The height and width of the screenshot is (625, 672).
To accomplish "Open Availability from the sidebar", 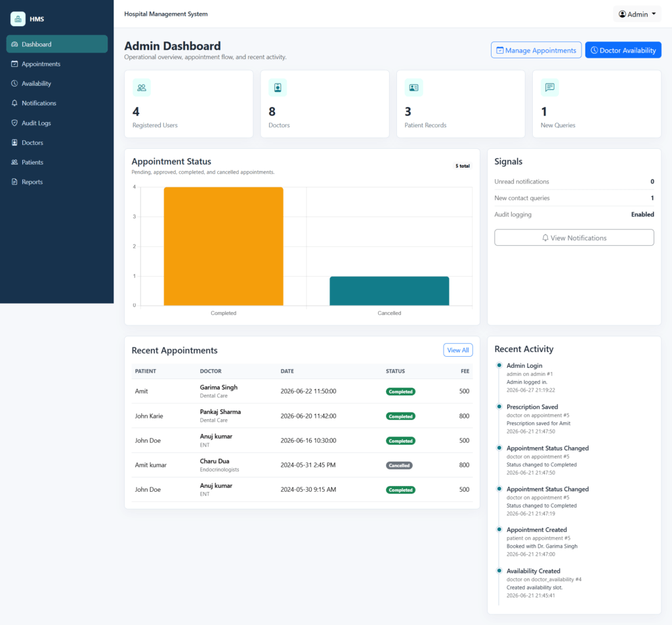I will pyautogui.click(x=57, y=83).
